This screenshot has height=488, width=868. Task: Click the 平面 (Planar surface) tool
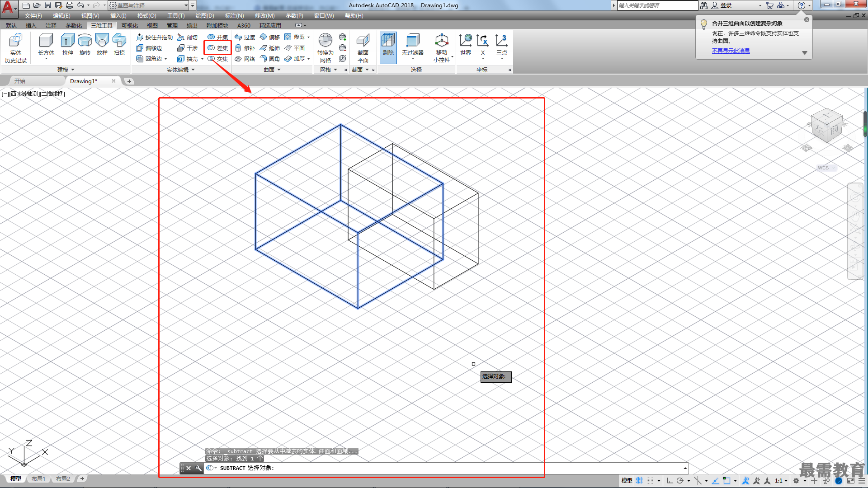pyautogui.click(x=295, y=48)
